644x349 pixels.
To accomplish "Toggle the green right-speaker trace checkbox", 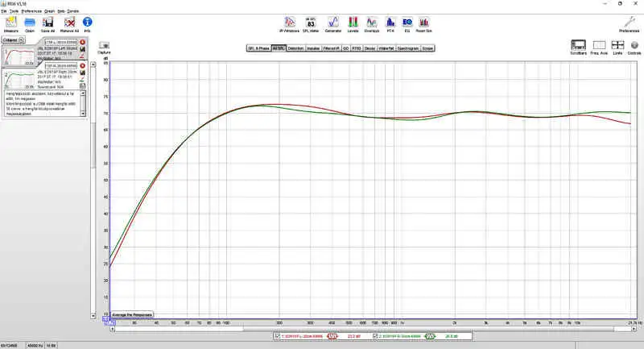I will click(x=375, y=336).
